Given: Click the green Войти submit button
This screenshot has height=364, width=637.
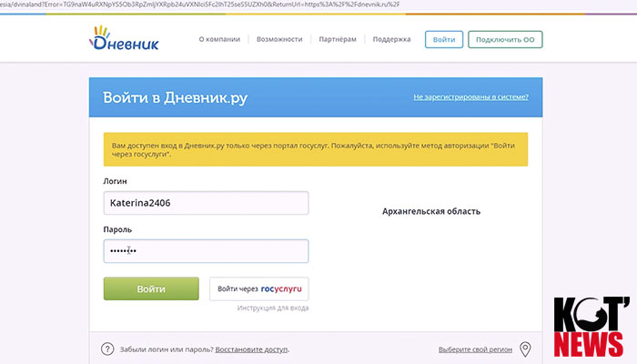Looking at the screenshot, I should click(151, 288).
